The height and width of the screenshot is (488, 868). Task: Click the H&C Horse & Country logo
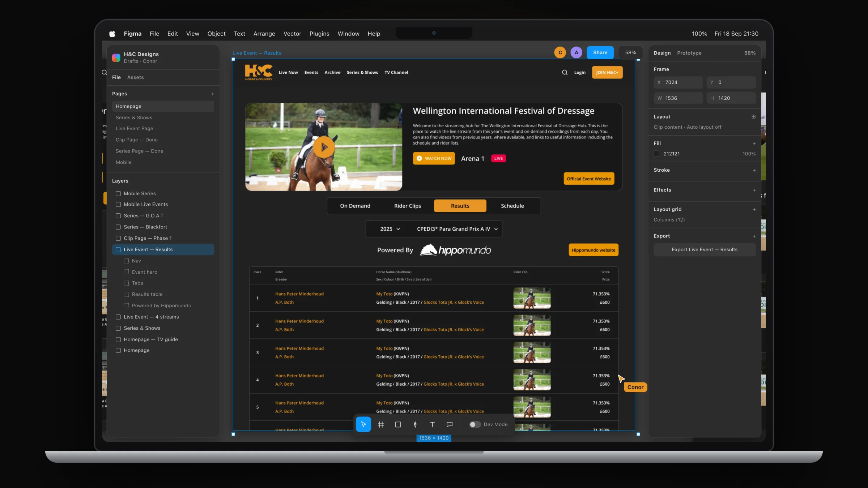pyautogui.click(x=259, y=72)
